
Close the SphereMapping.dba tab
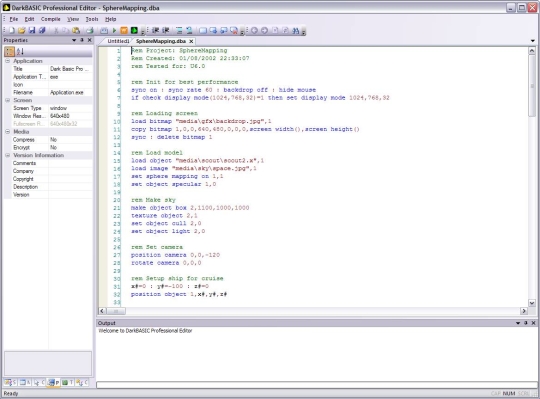[191, 41]
